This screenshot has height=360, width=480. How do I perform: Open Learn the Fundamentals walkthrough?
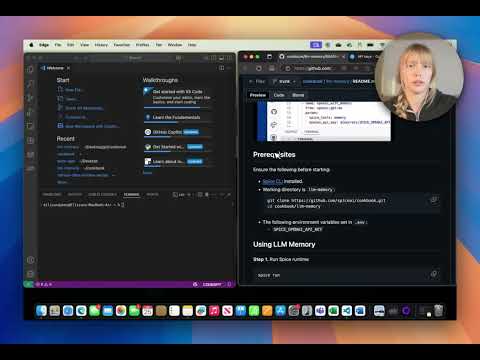pyautogui.click(x=178, y=117)
